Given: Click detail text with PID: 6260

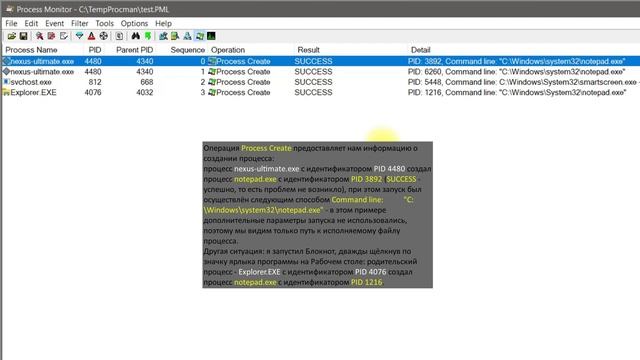Looking at the screenshot, I should [x=516, y=72].
